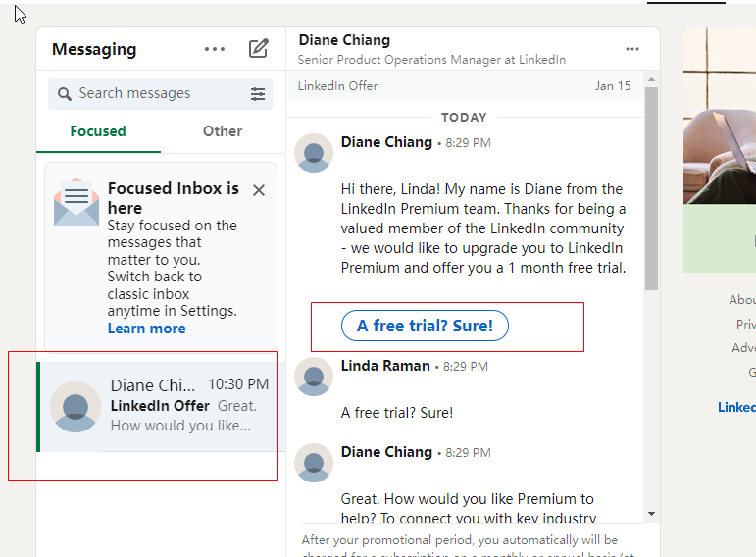Click Diane Chiang's name in the chat header
756x557 pixels.
[344, 40]
